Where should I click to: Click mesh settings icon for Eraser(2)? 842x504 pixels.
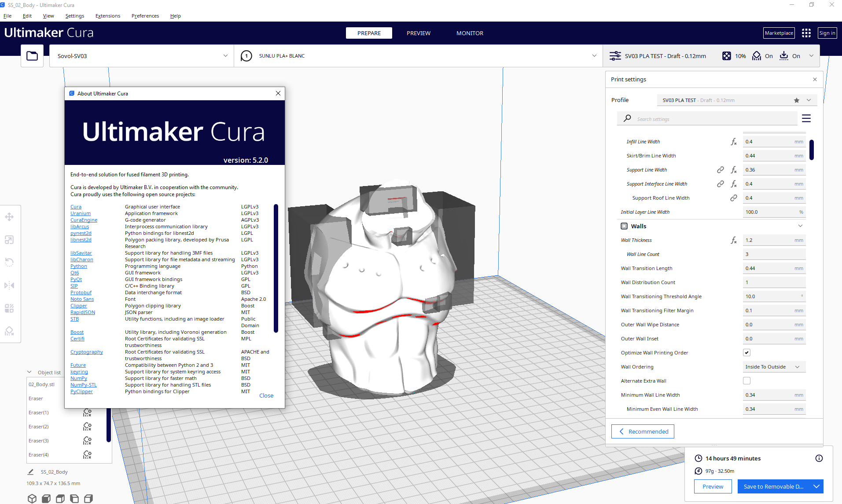pyautogui.click(x=87, y=427)
